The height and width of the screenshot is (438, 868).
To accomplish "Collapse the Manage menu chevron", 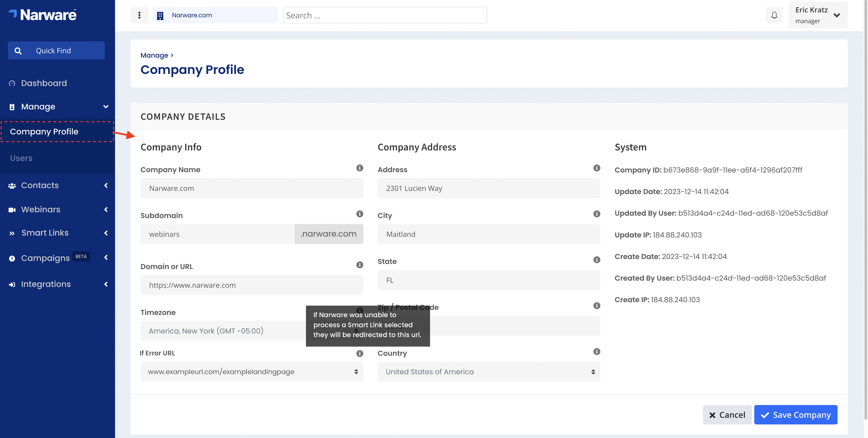I will point(106,107).
